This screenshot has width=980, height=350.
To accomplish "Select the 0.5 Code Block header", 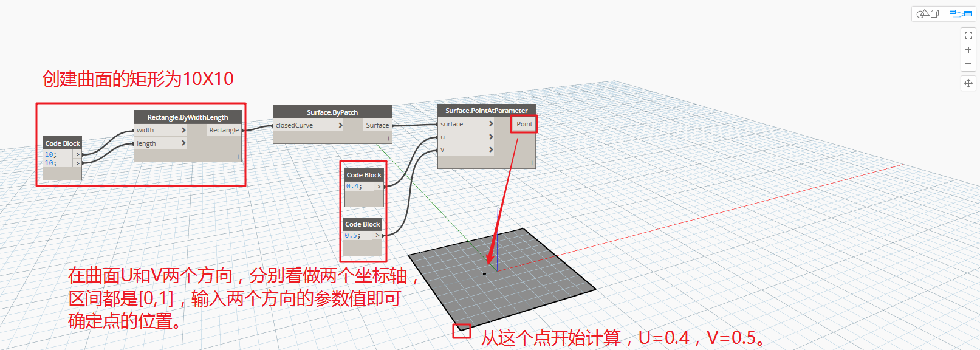I will [363, 224].
